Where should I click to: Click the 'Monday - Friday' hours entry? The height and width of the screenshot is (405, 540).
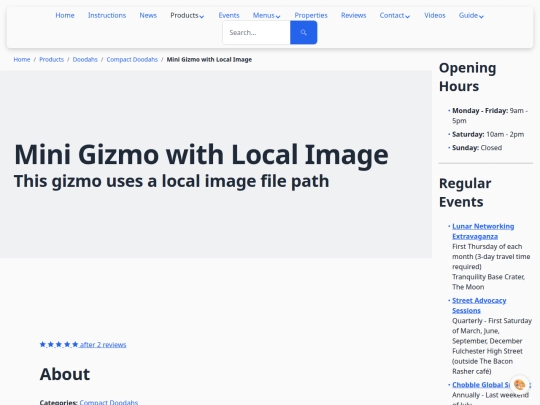click(490, 116)
